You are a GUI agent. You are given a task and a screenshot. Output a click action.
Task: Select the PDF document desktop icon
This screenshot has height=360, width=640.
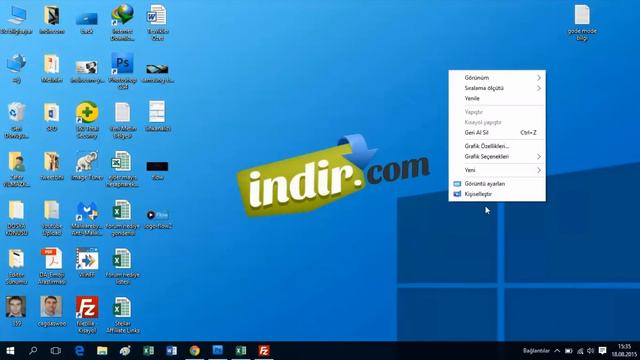(52, 266)
